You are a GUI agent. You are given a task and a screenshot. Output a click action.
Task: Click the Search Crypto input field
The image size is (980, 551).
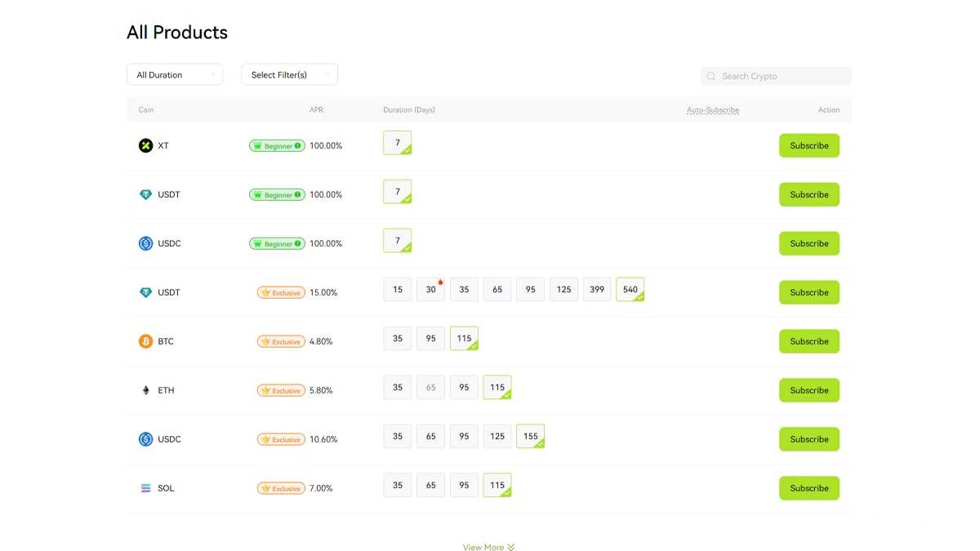pyautogui.click(x=780, y=76)
